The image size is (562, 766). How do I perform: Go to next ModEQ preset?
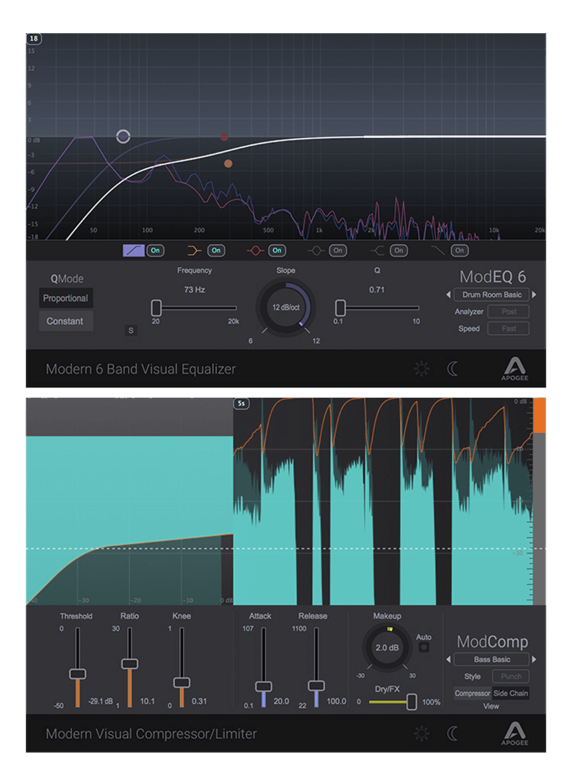(534, 295)
